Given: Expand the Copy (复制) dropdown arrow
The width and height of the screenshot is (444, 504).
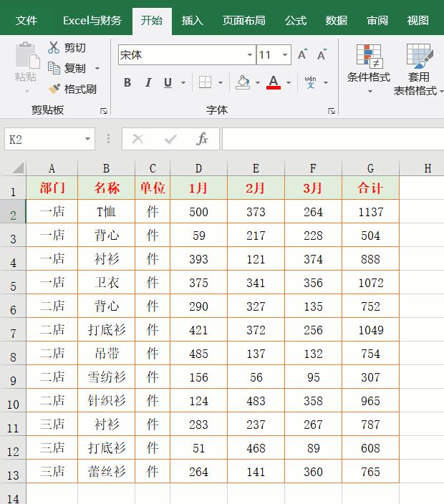Looking at the screenshot, I should (x=97, y=69).
